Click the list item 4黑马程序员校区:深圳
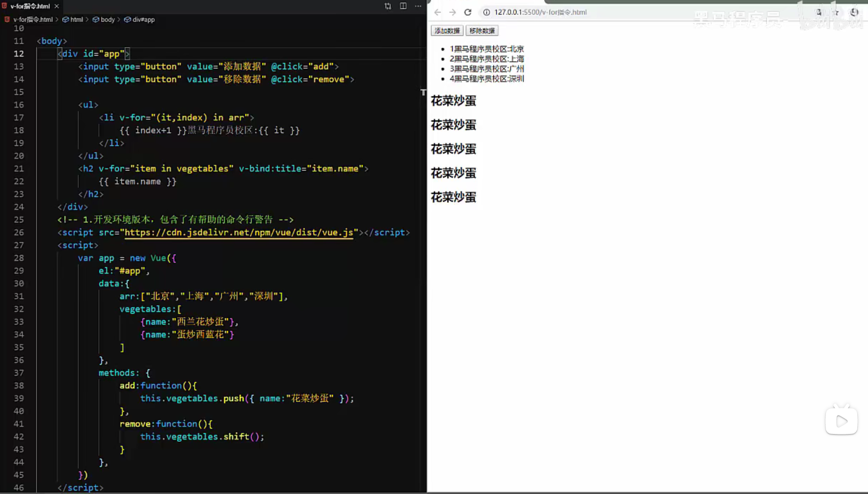 click(487, 78)
